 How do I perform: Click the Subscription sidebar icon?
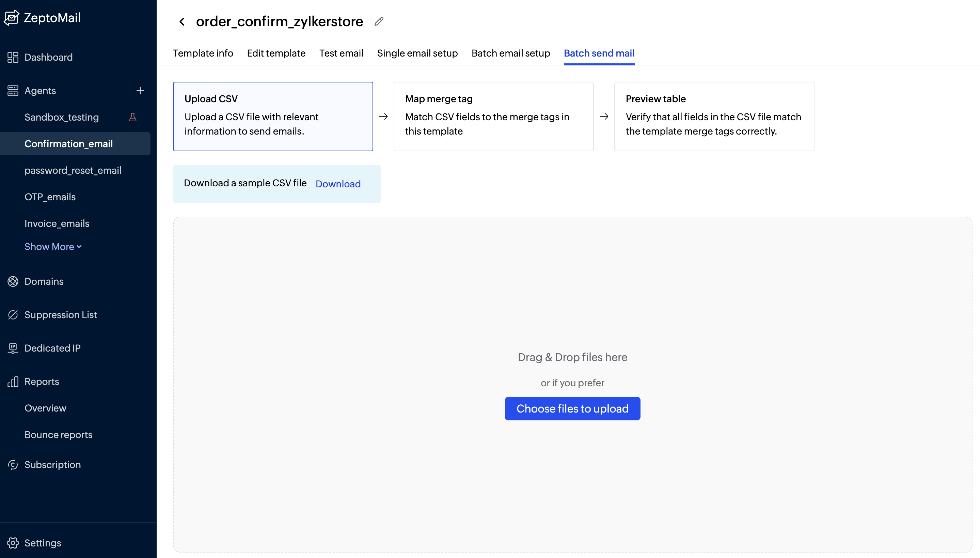tap(13, 464)
